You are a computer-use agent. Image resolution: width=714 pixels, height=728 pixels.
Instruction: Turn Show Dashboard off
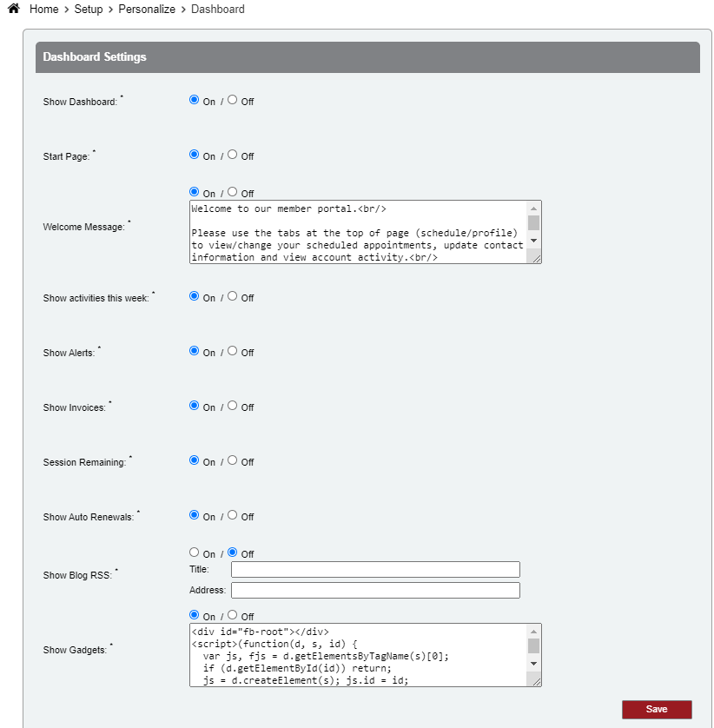click(x=233, y=100)
